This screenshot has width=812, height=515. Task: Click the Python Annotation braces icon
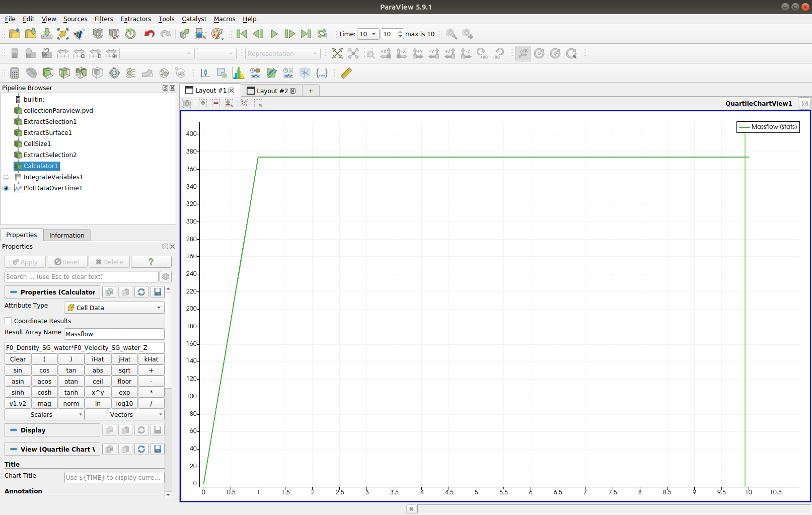pyautogui.click(x=322, y=73)
